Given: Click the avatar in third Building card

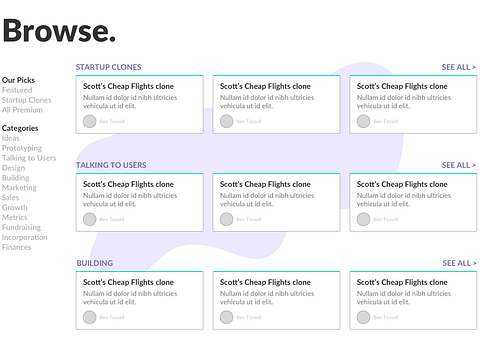Looking at the screenshot, I should (x=363, y=317).
